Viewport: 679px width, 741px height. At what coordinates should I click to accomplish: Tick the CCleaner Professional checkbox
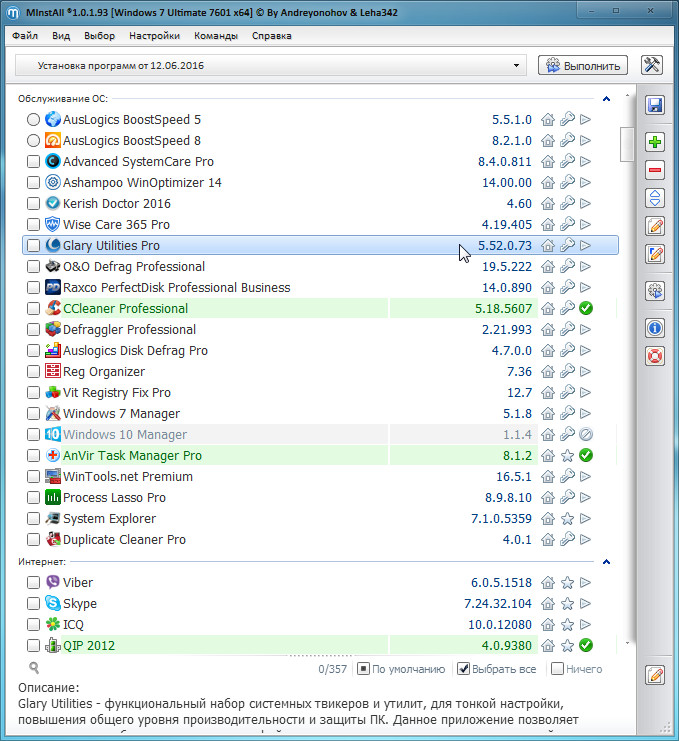(33, 308)
